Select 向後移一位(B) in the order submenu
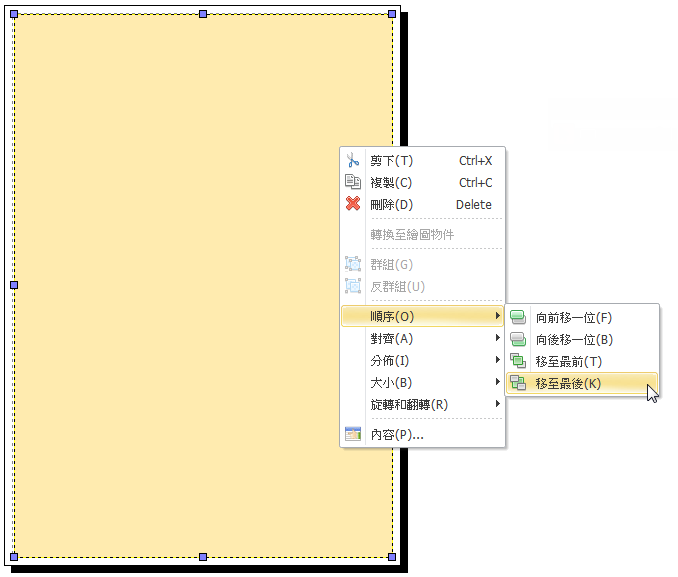678x577 pixels. 582,340
